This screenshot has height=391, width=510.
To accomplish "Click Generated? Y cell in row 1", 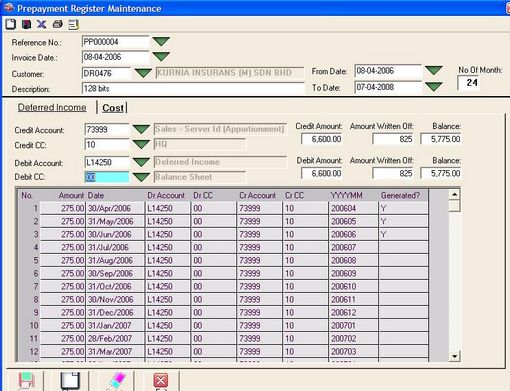I will point(403,208).
